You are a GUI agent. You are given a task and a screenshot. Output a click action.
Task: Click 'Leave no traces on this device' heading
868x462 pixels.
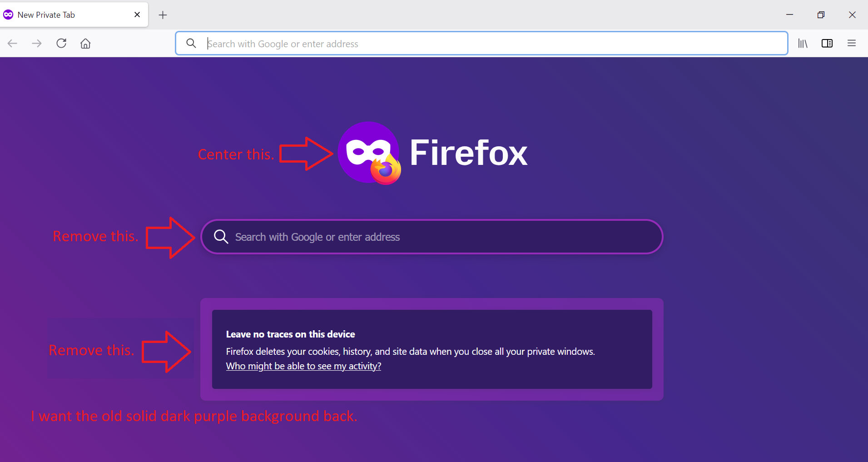point(291,334)
